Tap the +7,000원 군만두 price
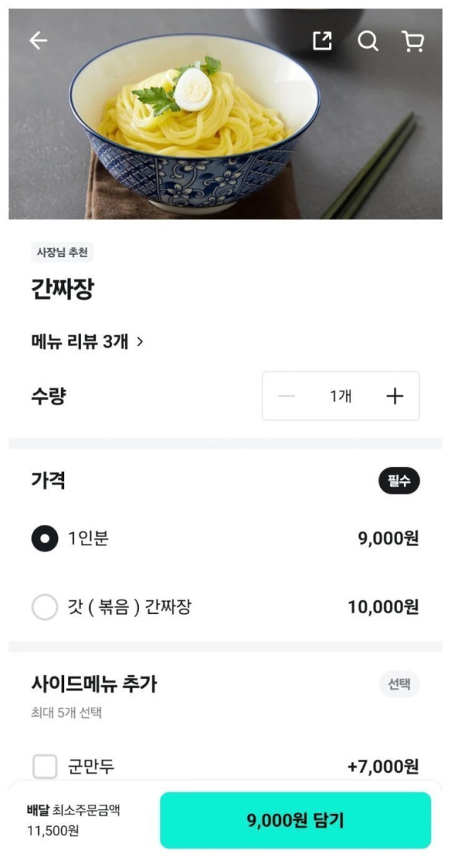The width and height of the screenshot is (458, 868). tap(383, 767)
